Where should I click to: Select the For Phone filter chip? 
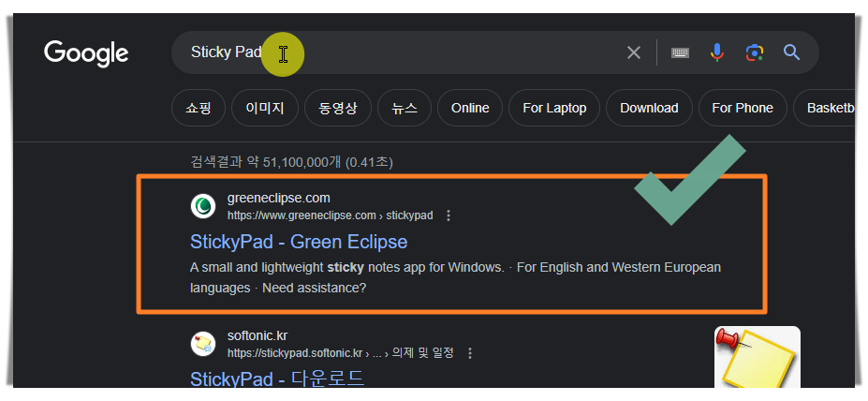click(x=743, y=108)
